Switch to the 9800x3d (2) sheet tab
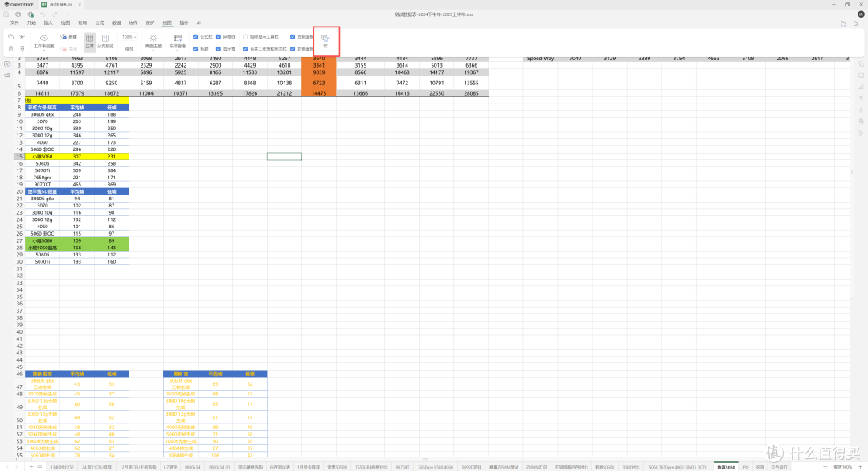The image size is (868, 471). click(219, 467)
